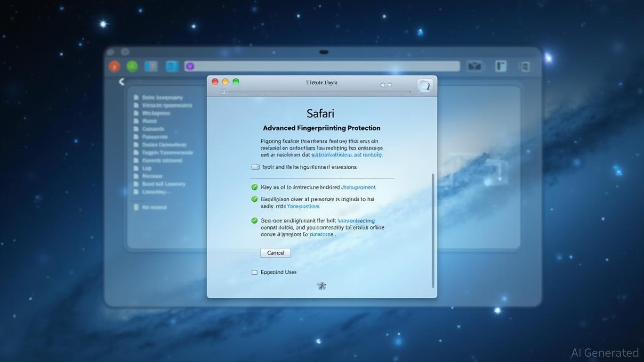Image resolution: width=644 pixels, height=362 pixels.
Task: Click the orange circular toolbar icon
Action: (114, 66)
